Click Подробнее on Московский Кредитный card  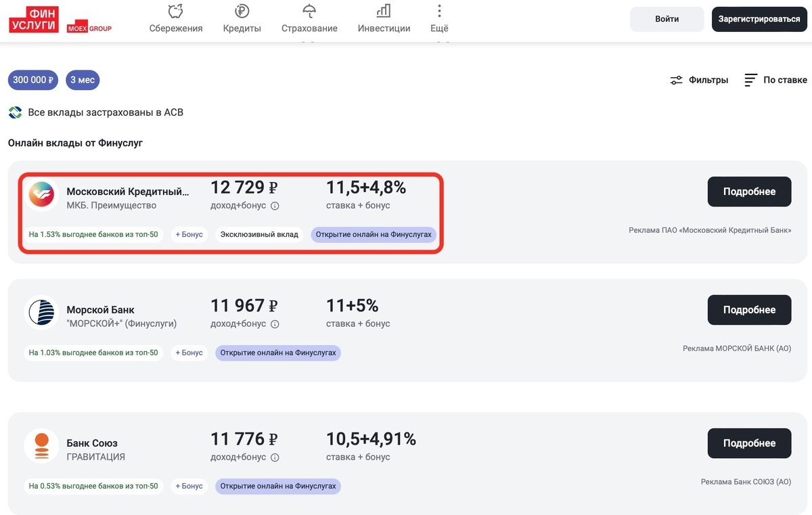(x=749, y=192)
